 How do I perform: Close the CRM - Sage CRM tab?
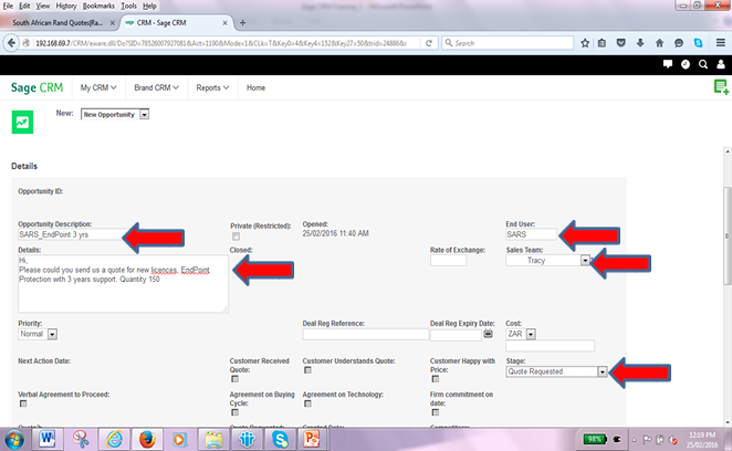pos(225,22)
